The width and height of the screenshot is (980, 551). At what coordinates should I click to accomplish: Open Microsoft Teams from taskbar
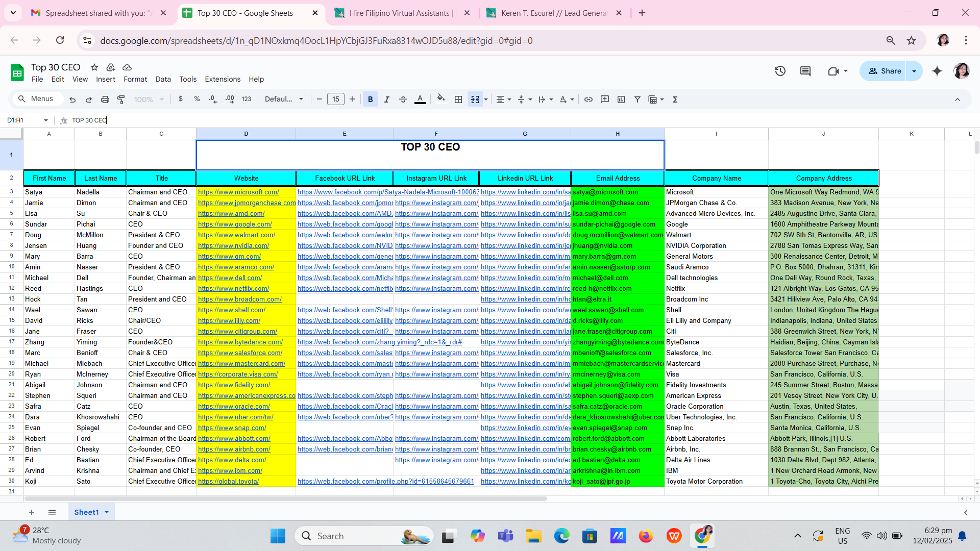tap(505, 536)
